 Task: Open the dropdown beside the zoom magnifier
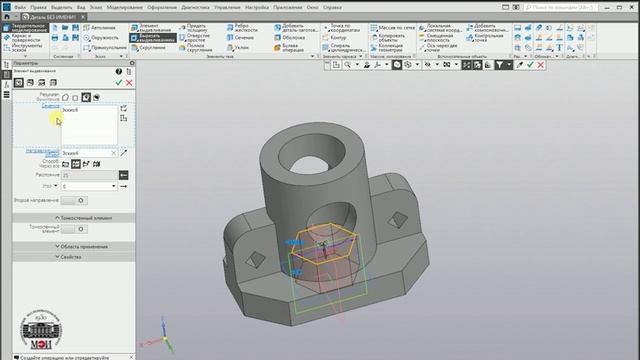pyautogui.click(x=357, y=65)
